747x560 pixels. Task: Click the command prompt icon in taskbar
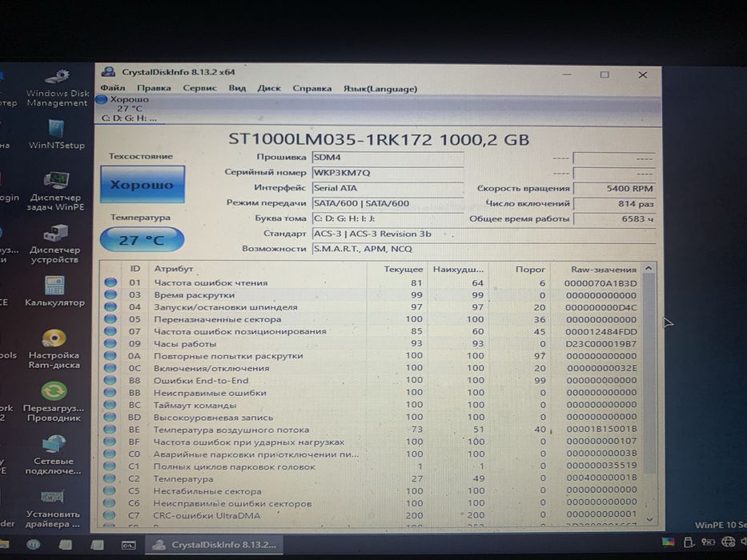(x=129, y=546)
